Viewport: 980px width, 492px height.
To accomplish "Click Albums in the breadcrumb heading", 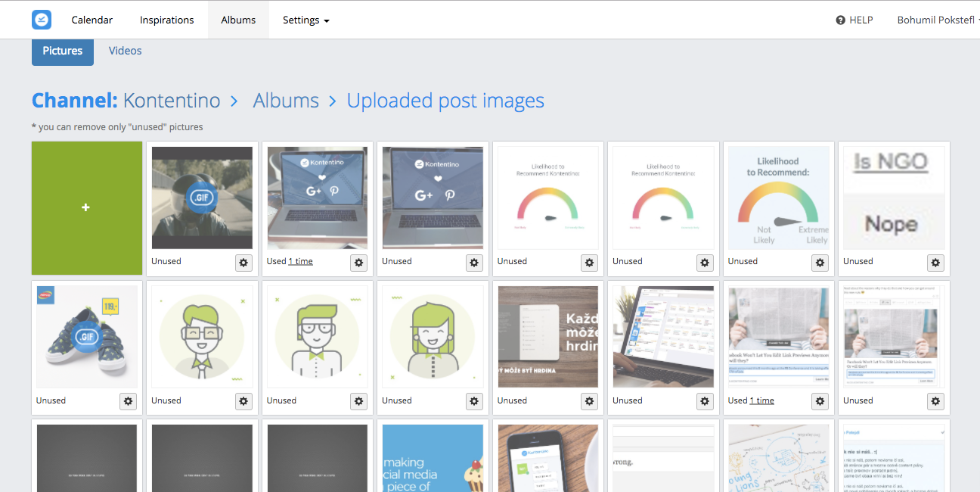I will pyautogui.click(x=286, y=101).
